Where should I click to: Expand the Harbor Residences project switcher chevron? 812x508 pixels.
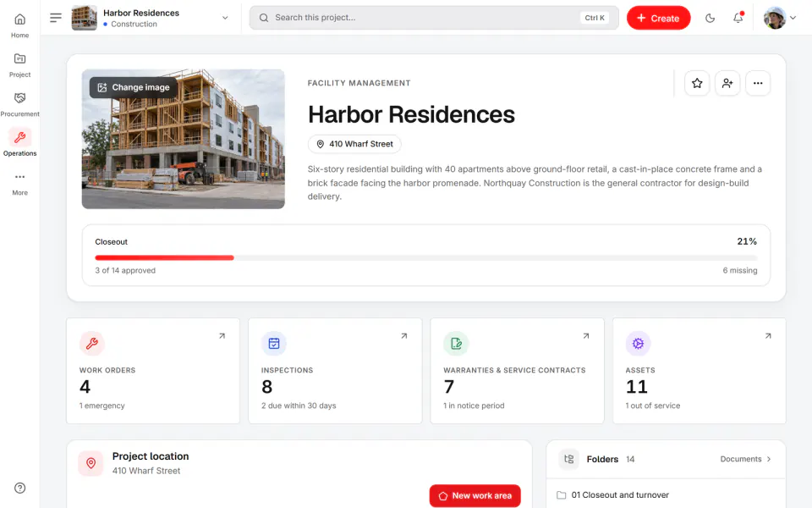point(225,18)
